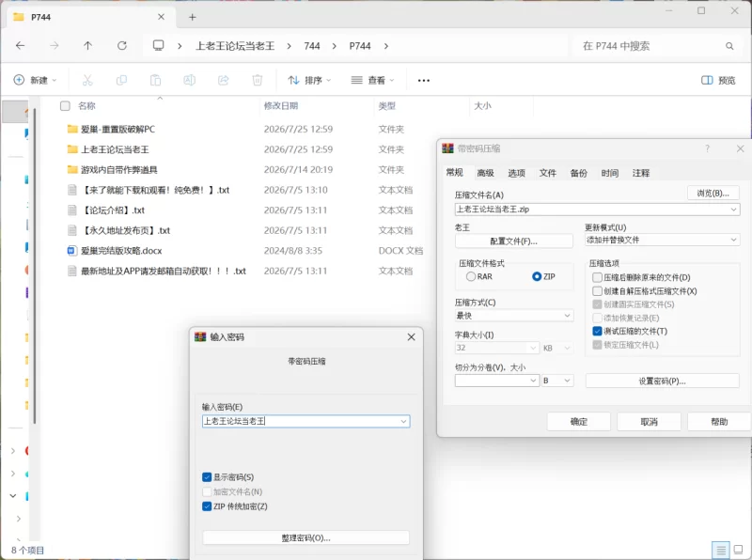752x560 pixels.
Task: Switch to the 时间 tab
Action: 610,173
